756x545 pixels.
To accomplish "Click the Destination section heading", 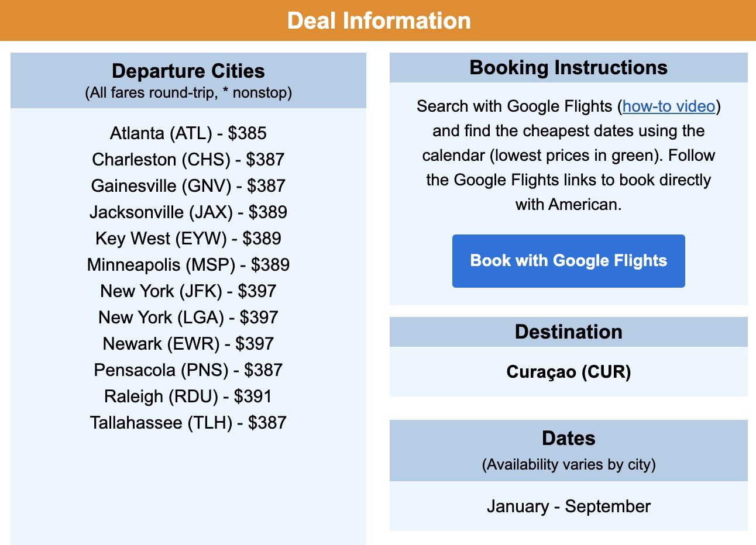I will pyautogui.click(x=568, y=332).
